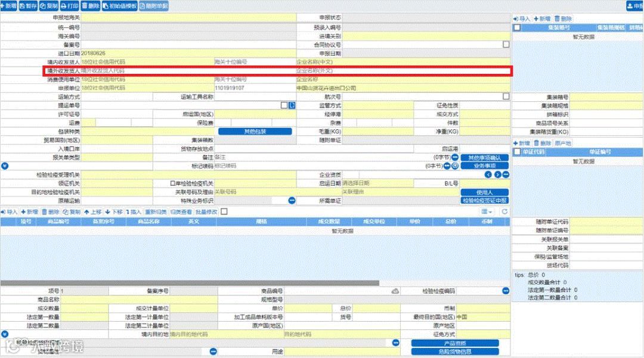This screenshot has width=644, height=358.
Task: Click 批量修改 in goods toolbar
Action: (206, 212)
